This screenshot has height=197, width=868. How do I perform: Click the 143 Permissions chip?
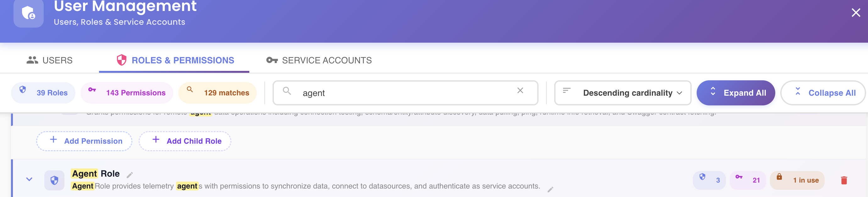(127, 93)
